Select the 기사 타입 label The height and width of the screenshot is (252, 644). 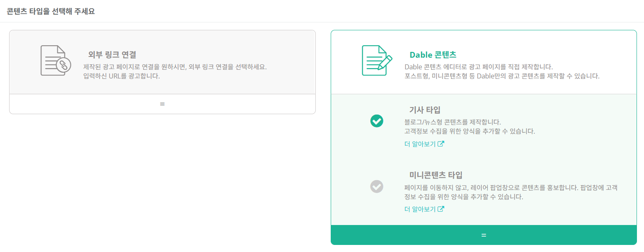click(425, 110)
